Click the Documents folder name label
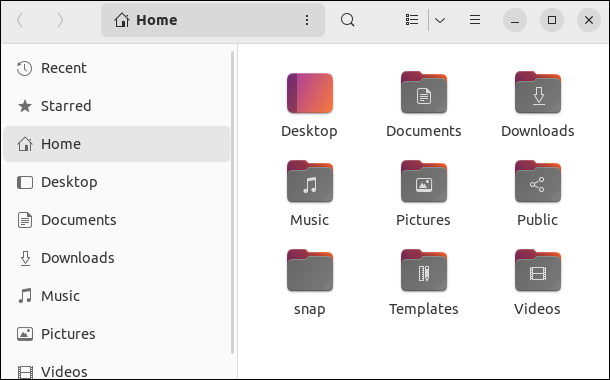610x380 pixels. tap(424, 131)
